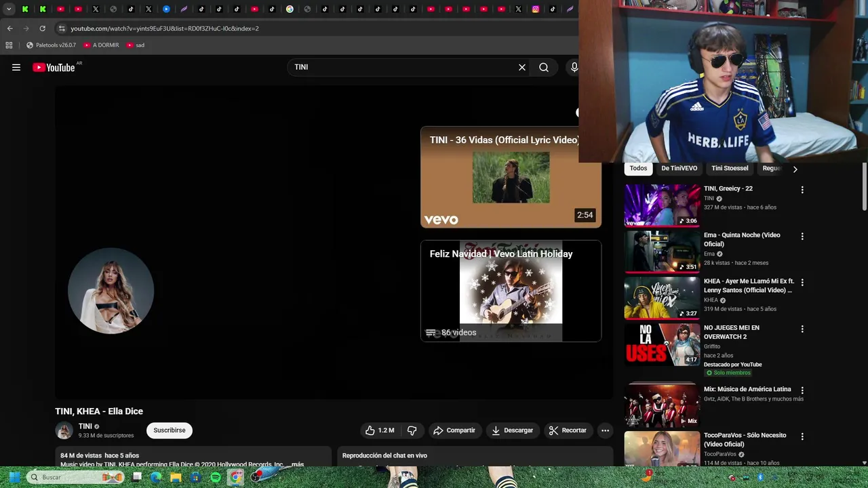
Task: Click the YouTube search input field
Action: point(403,67)
